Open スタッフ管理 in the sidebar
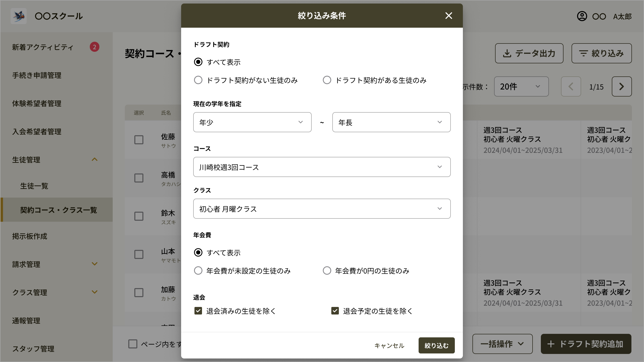The height and width of the screenshot is (362, 644). point(33,349)
